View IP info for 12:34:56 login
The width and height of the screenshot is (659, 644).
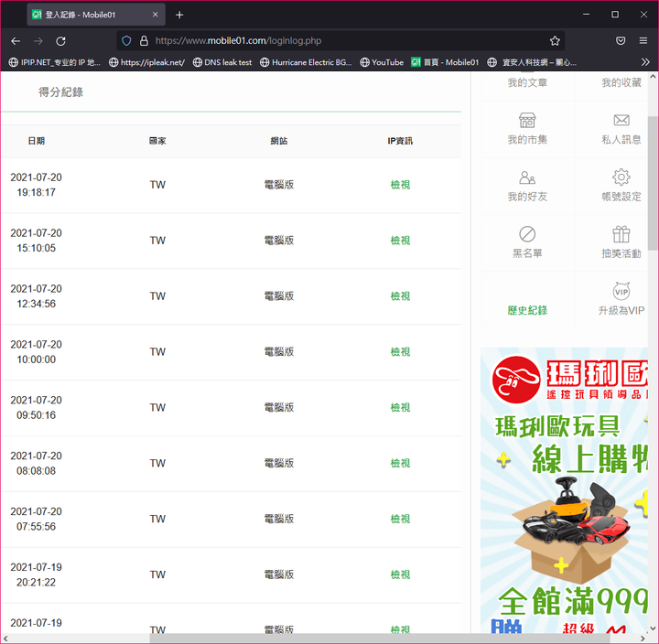point(400,296)
